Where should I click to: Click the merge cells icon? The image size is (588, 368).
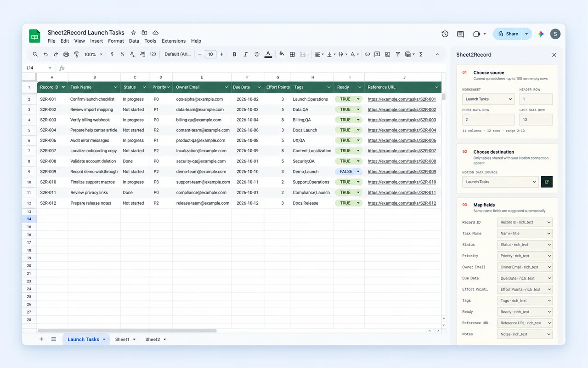click(x=304, y=54)
